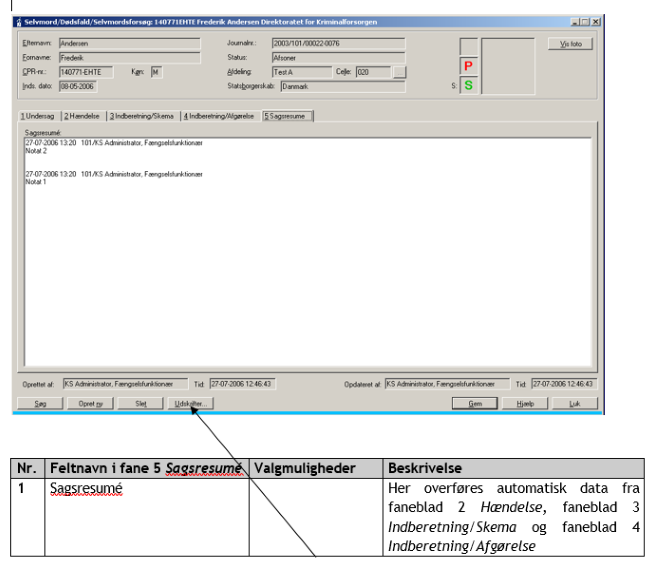Click the green S status icon

point(468,86)
